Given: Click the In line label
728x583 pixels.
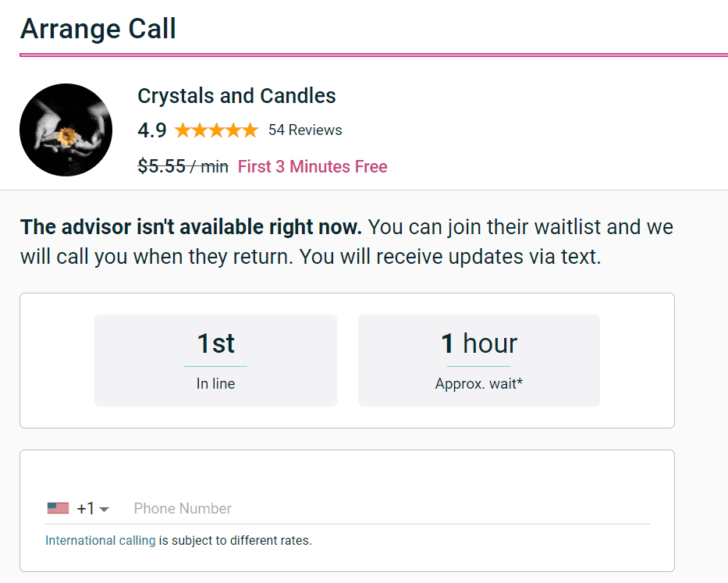Looking at the screenshot, I should tap(215, 384).
